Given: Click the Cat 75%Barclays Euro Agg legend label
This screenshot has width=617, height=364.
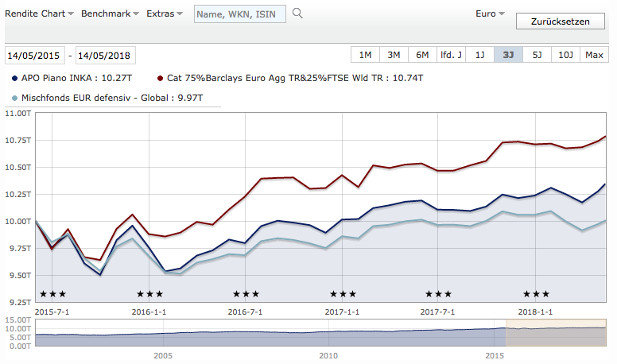Looking at the screenshot, I should coord(295,78).
